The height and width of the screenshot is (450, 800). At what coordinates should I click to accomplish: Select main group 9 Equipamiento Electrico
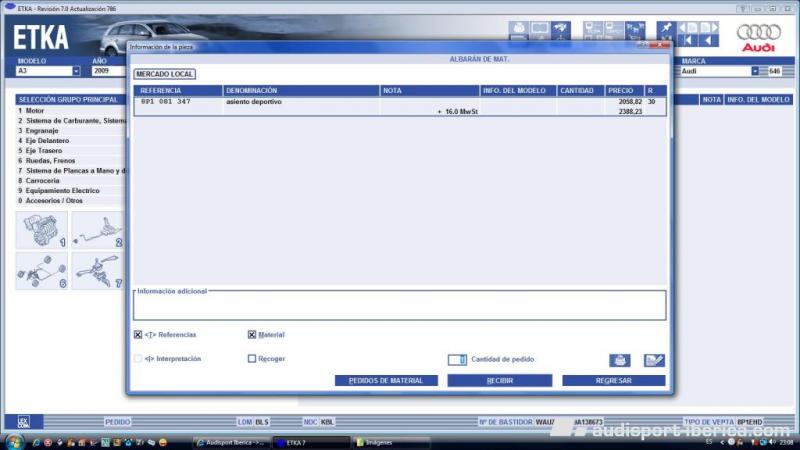[x=71, y=191]
